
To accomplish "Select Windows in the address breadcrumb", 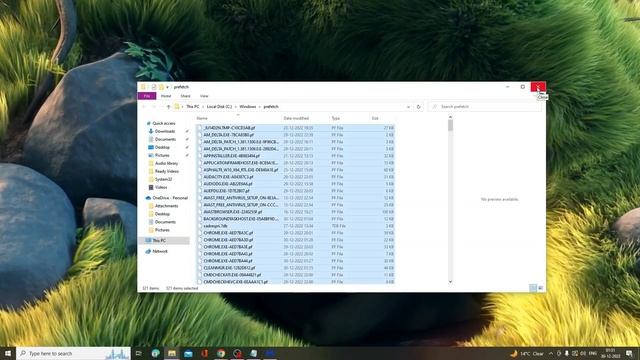I will (x=248, y=107).
